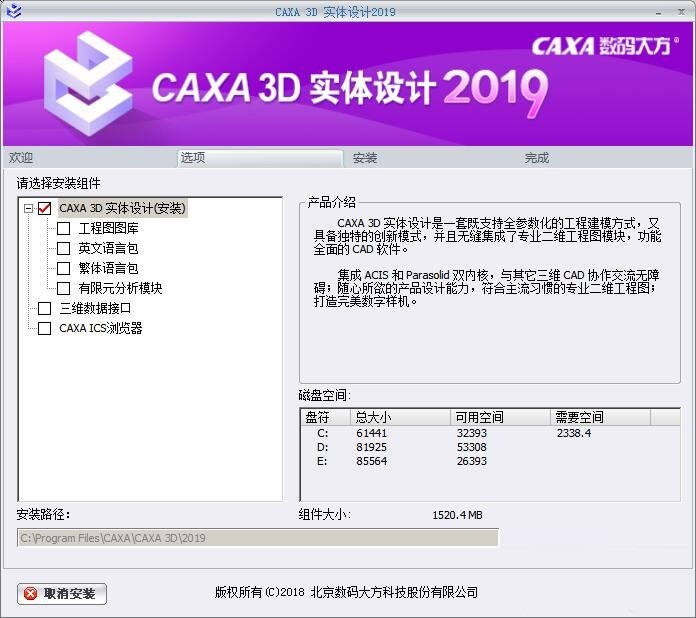Image resolution: width=696 pixels, height=618 pixels.
Task: Select the CAXA ICS浏览器 tree item label
Action: [x=101, y=328]
